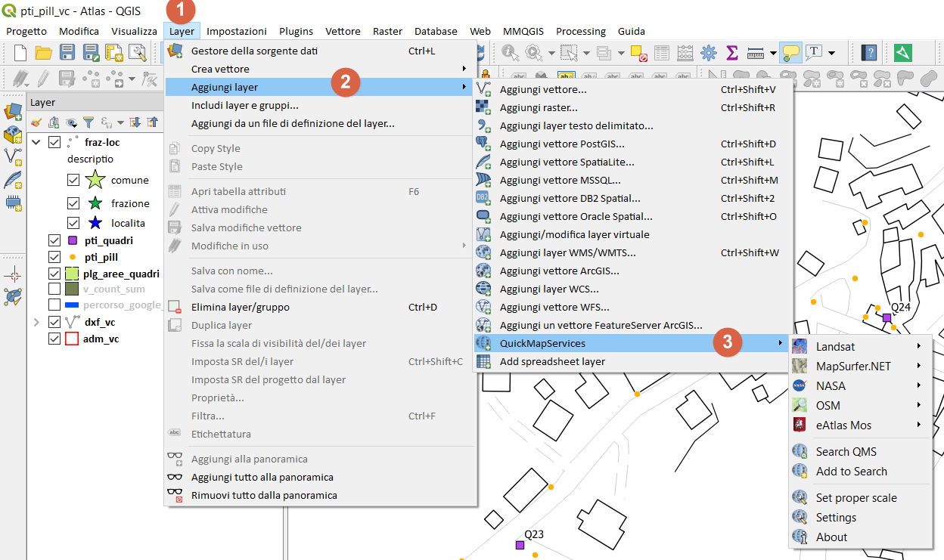Viewport: 944px width, 560px height.
Task: Open the layer styling paintbrush icon
Action: click(36, 122)
